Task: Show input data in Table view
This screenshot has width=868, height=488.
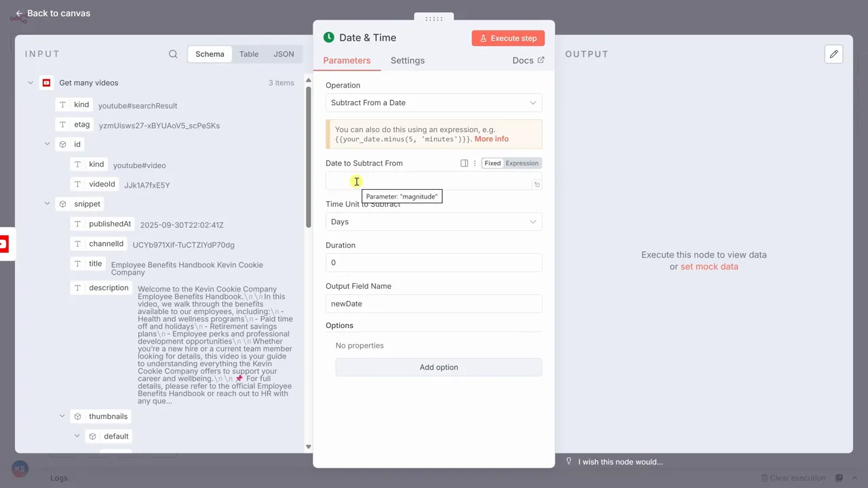Action: click(x=249, y=54)
